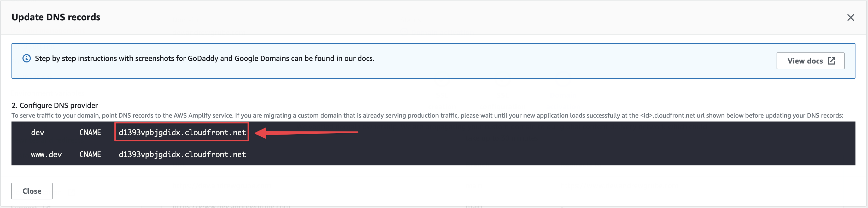Click the info icon in the blue banner
This screenshot has height=208, width=868.
click(x=26, y=58)
